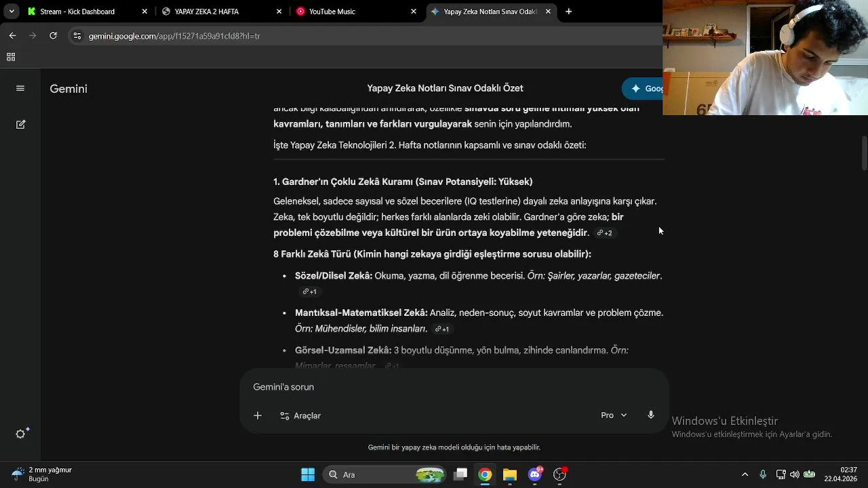
Task: Open network settings tray icon
Action: 781,474
